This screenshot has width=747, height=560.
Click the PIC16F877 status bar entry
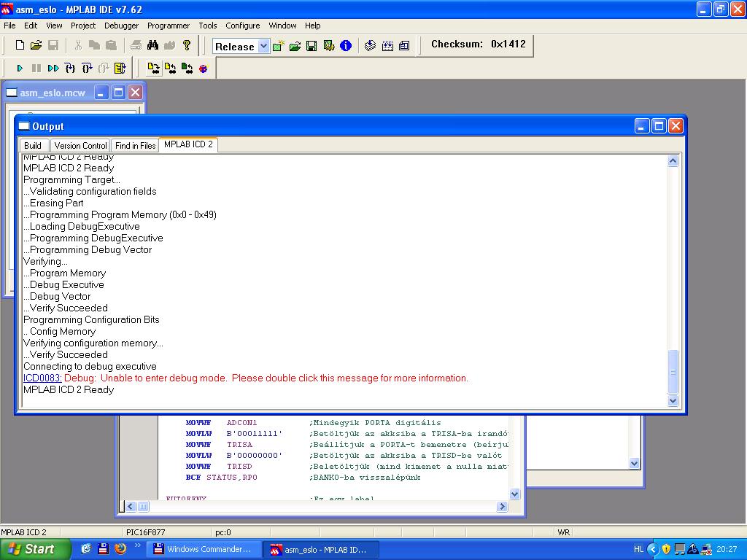[145, 532]
